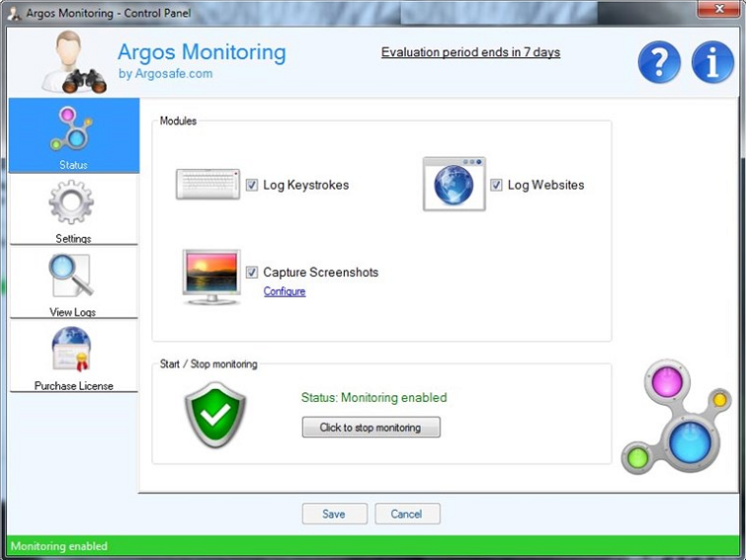Image resolution: width=746 pixels, height=560 pixels.
Task: Click the green shield checkmark icon
Action: click(215, 415)
